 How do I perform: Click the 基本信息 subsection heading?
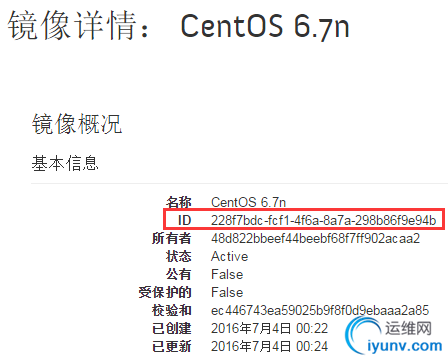[65, 163]
